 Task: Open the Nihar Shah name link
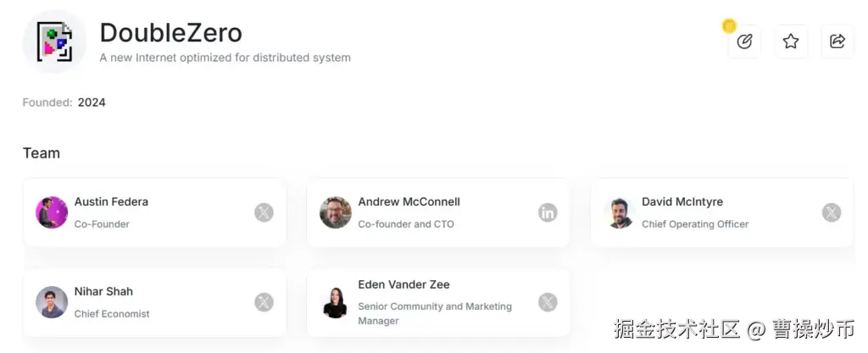pos(103,292)
